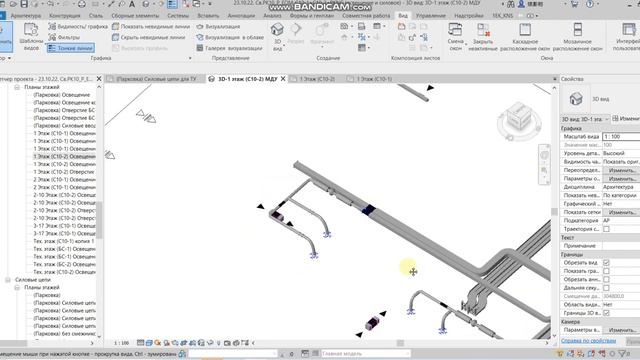
Task: Click the shopping cart icon in title bar
Action: click(x=574, y=4)
